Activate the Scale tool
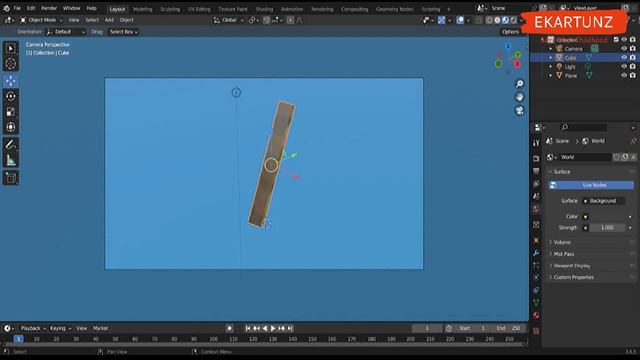 tap(11, 112)
